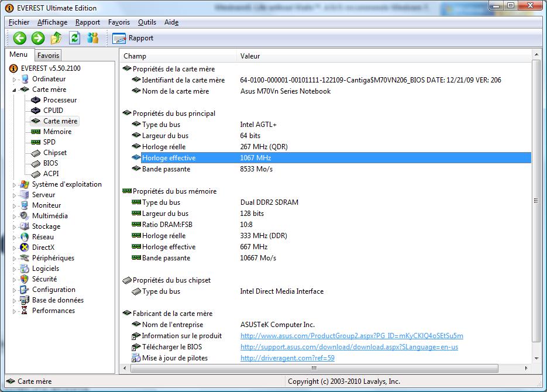
Task: Select the Chipset tree item
Action: pos(55,153)
